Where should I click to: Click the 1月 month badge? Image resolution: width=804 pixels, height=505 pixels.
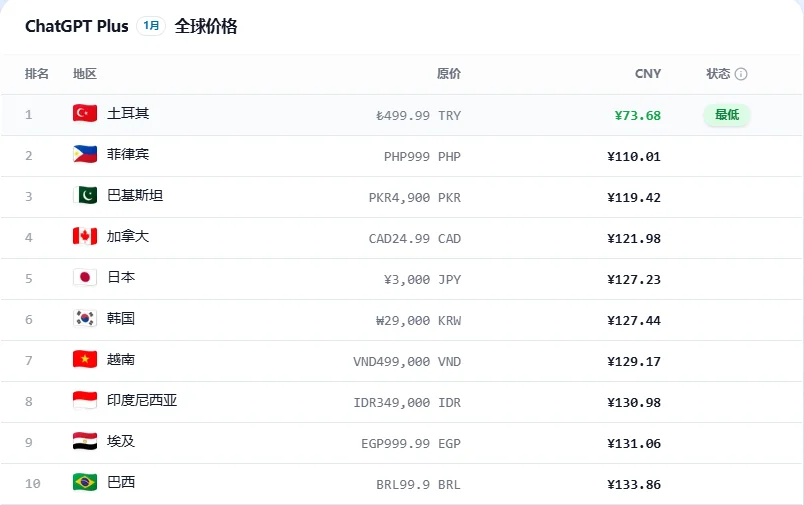pyautogui.click(x=151, y=26)
